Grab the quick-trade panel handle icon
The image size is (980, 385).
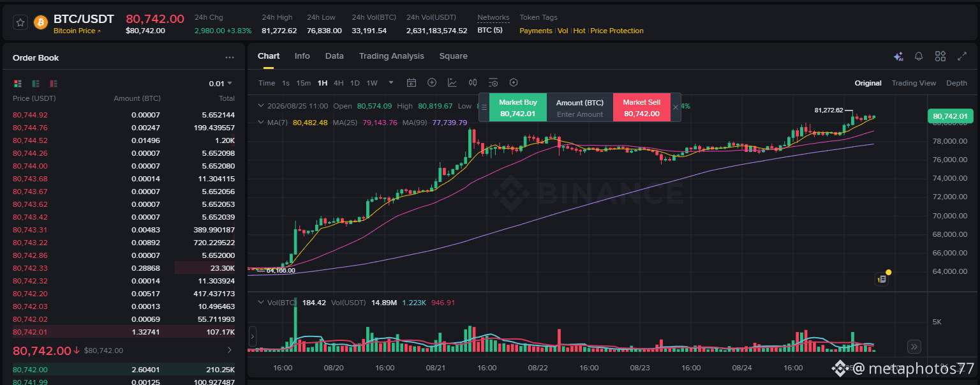(484, 107)
